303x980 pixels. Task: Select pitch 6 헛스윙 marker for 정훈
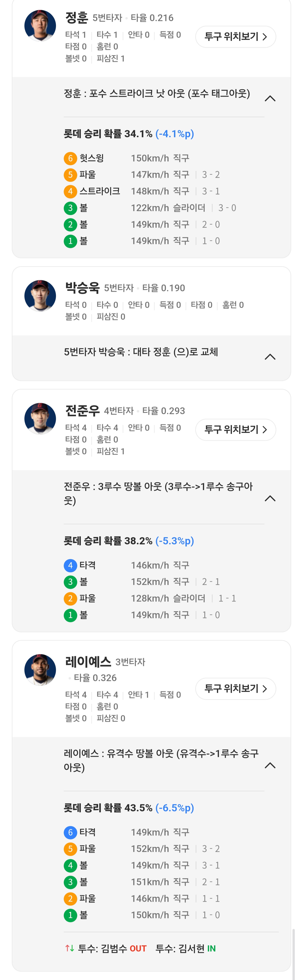(70, 158)
